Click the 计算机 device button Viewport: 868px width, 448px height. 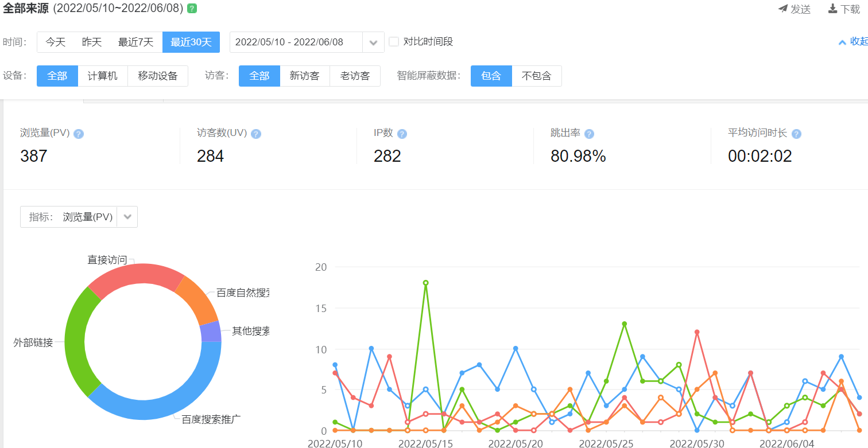pos(103,76)
